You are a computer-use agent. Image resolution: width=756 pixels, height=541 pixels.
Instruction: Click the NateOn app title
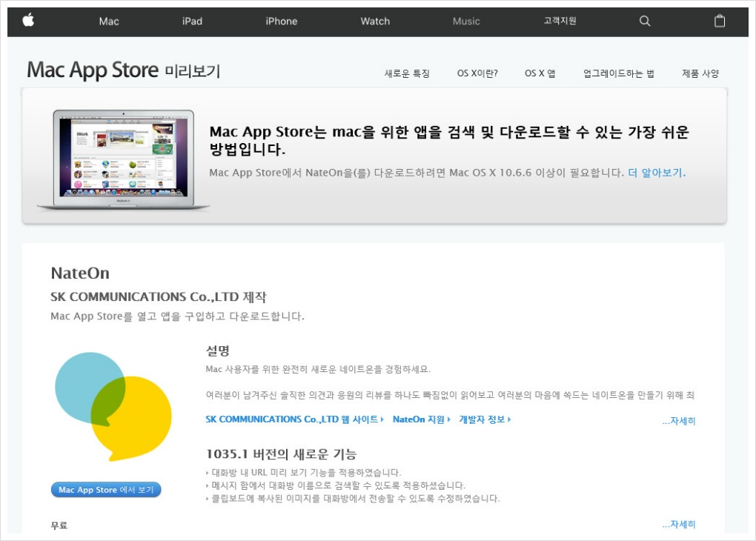coord(80,273)
